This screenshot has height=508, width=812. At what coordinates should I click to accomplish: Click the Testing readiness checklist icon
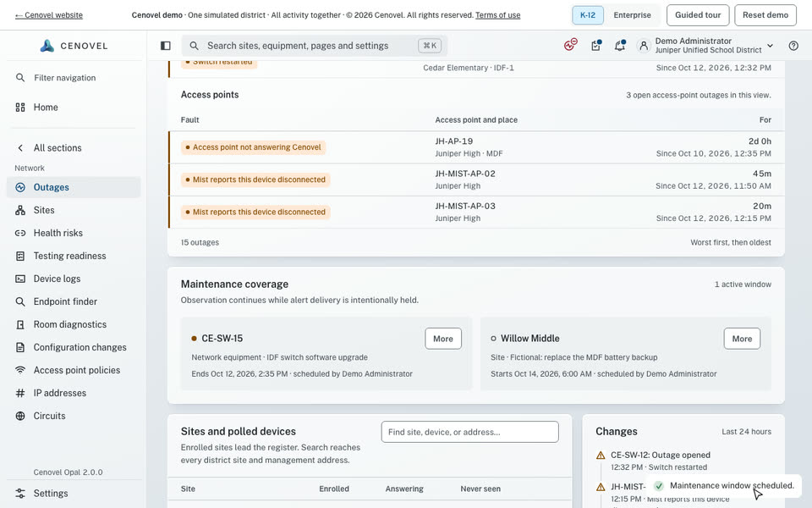pos(20,256)
